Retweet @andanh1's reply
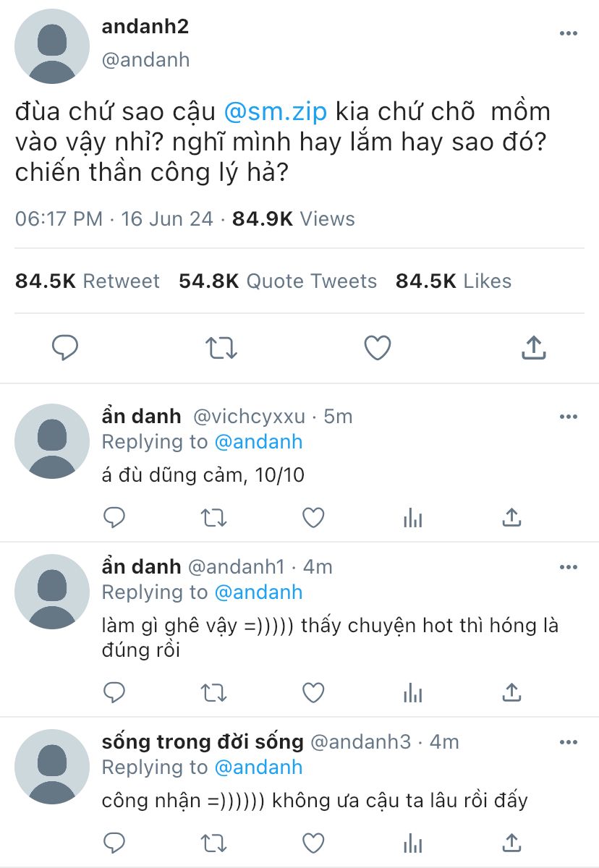Screen dimensions: 599x868 coord(213,693)
